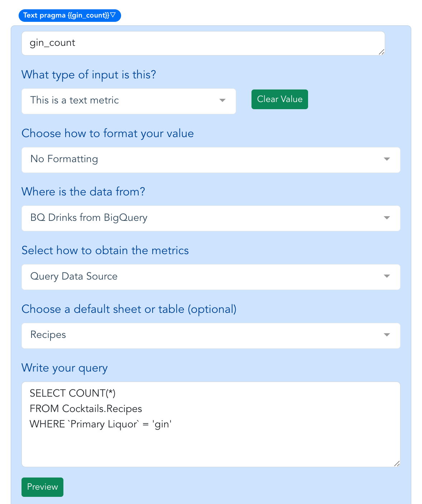This screenshot has height=504, width=422.
Task: Click the Preview button
Action: tap(42, 487)
